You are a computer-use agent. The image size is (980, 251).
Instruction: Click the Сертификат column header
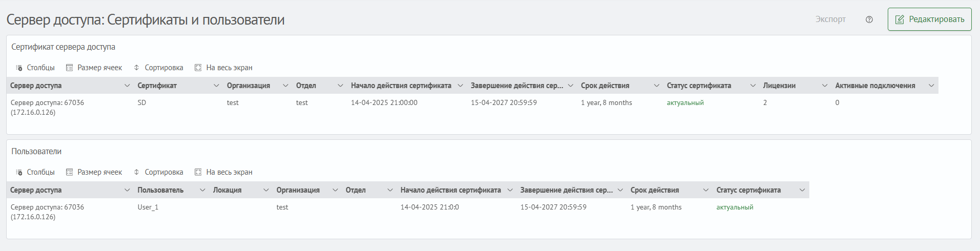click(157, 86)
